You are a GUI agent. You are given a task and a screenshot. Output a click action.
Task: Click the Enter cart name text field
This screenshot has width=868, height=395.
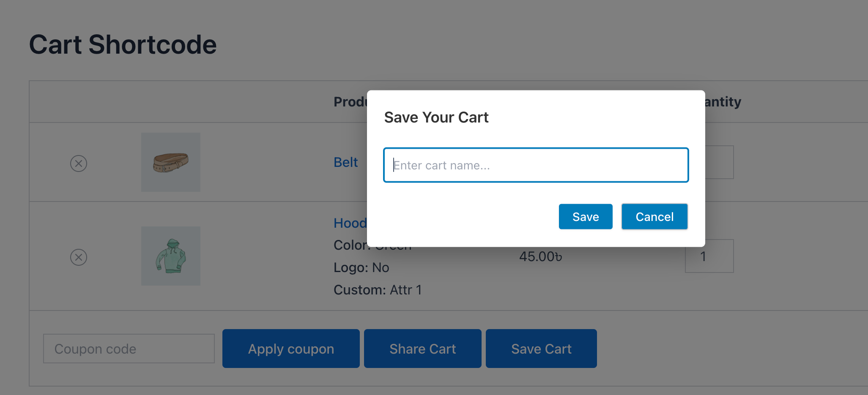[x=535, y=165]
